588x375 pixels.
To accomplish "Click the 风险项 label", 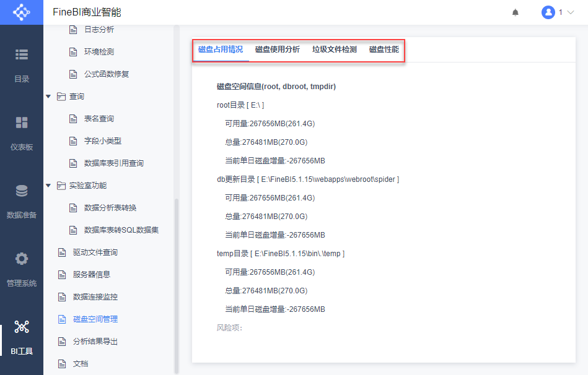I will click(x=229, y=328).
